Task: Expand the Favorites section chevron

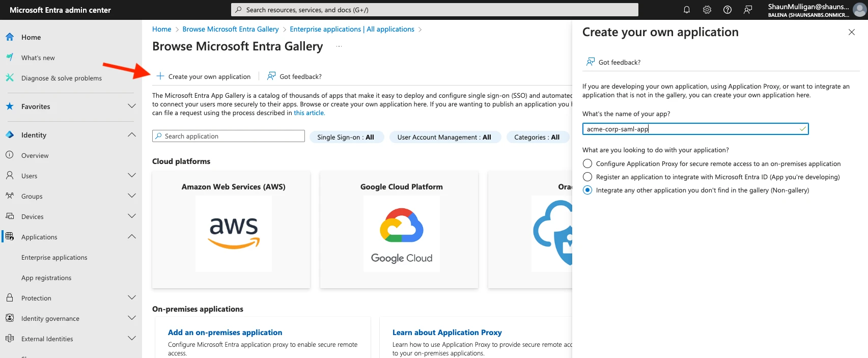Action: point(132,106)
